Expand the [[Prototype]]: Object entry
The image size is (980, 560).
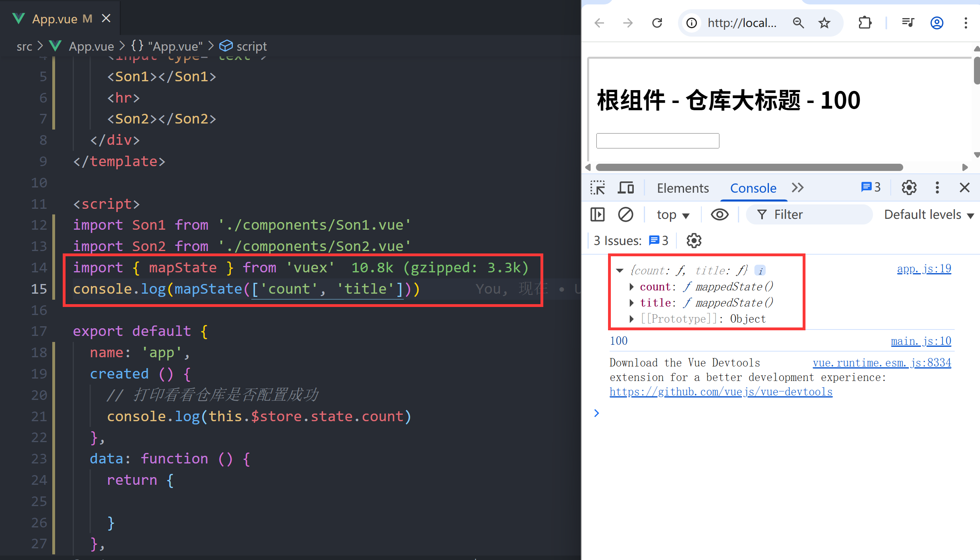coord(631,319)
